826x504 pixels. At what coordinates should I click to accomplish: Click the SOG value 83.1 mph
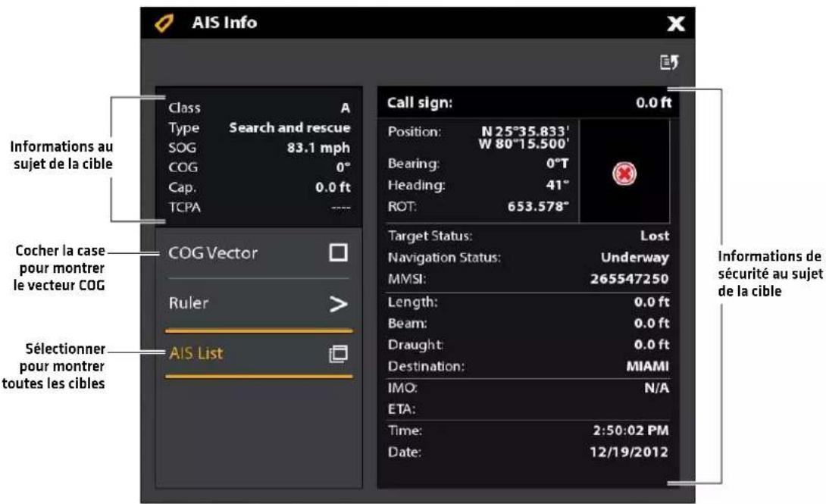(x=318, y=148)
